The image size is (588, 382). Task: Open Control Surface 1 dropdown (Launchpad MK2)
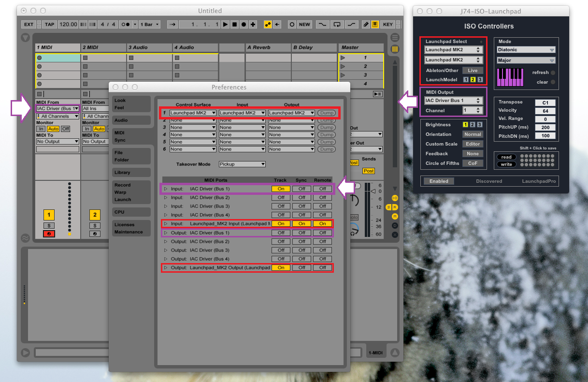tap(193, 113)
